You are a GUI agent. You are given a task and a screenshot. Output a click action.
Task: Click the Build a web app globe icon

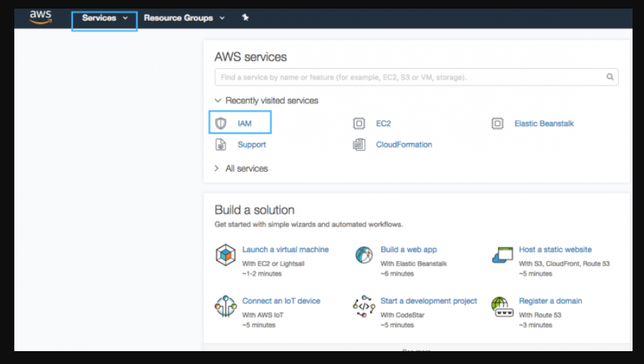(364, 255)
